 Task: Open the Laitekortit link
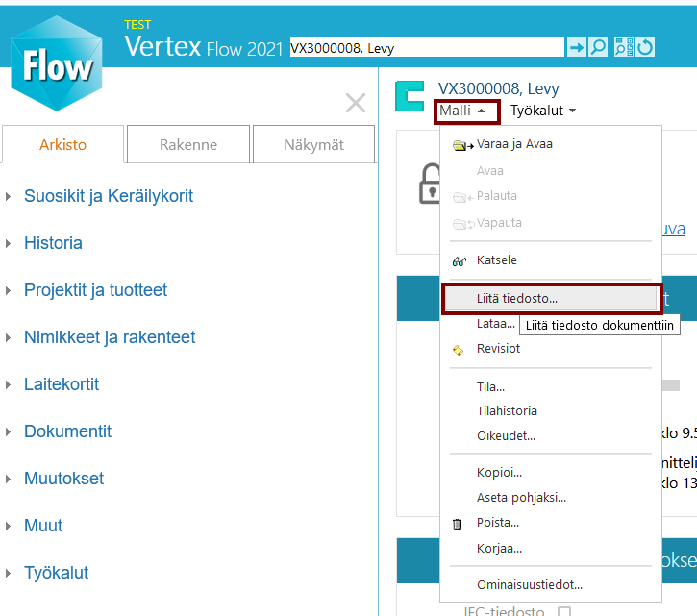(x=62, y=384)
